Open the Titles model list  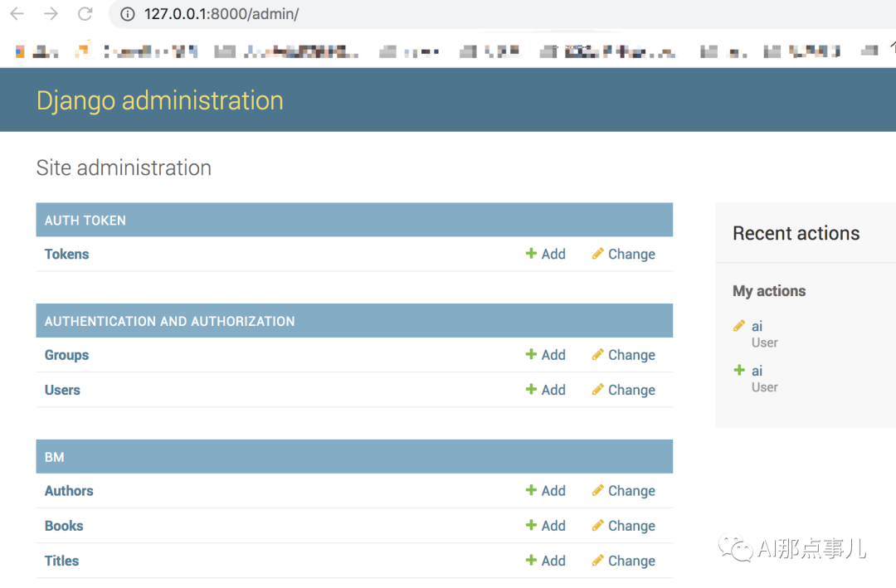tap(61, 561)
